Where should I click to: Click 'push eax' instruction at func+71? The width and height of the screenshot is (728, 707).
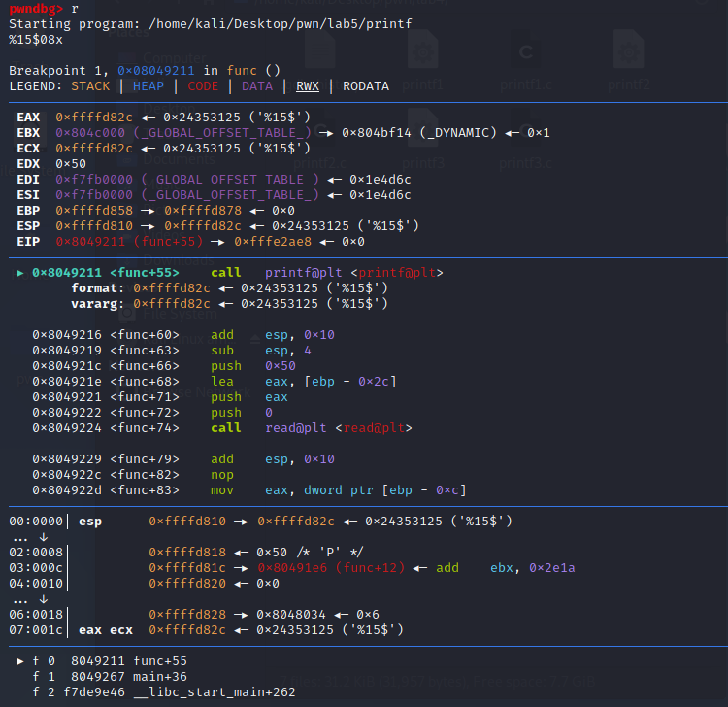[x=249, y=397]
